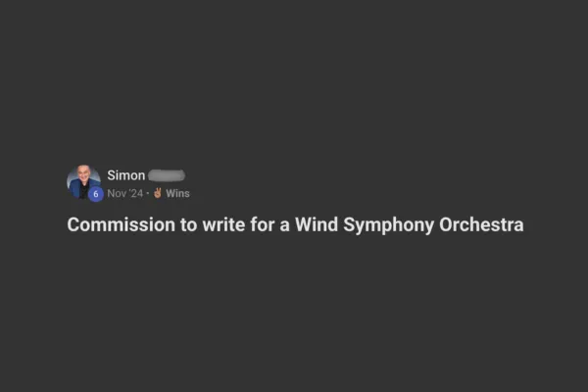Click the level 6 badge on avatar
Image resolution: width=588 pixels, height=392 pixels.
[96, 194]
